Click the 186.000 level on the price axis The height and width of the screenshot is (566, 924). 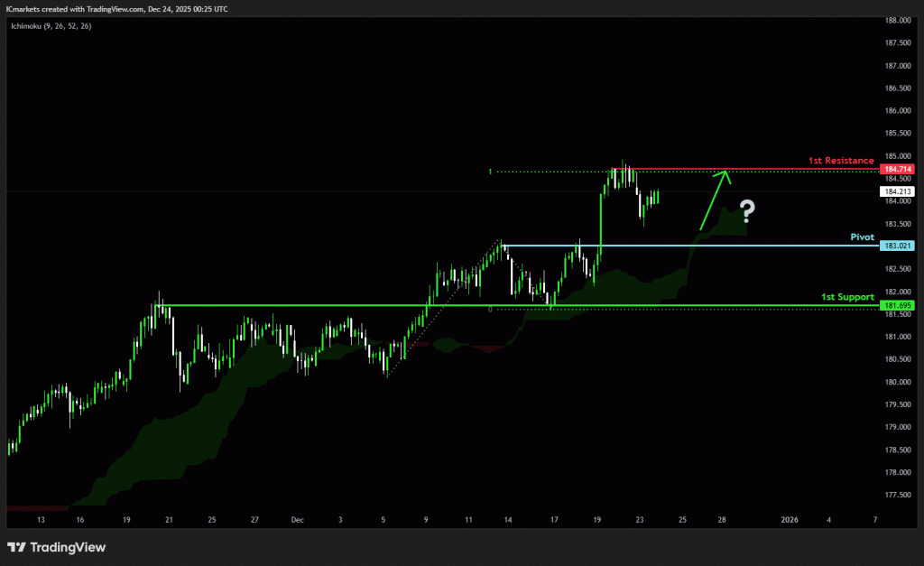click(x=896, y=111)
